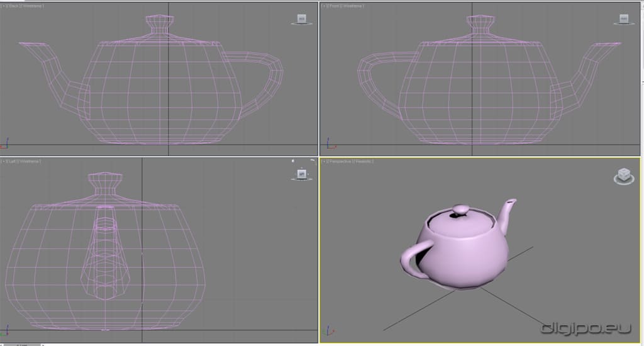Click the ViewCube in the Left viewport

point(301,174)
